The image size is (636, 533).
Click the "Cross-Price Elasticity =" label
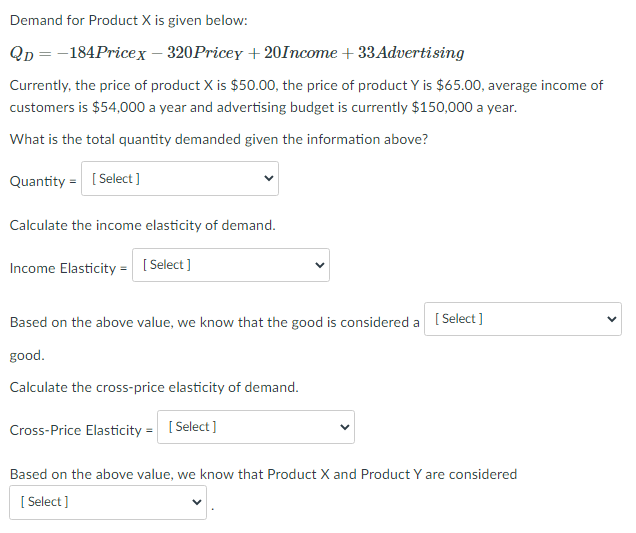click(x=82, y=430)
